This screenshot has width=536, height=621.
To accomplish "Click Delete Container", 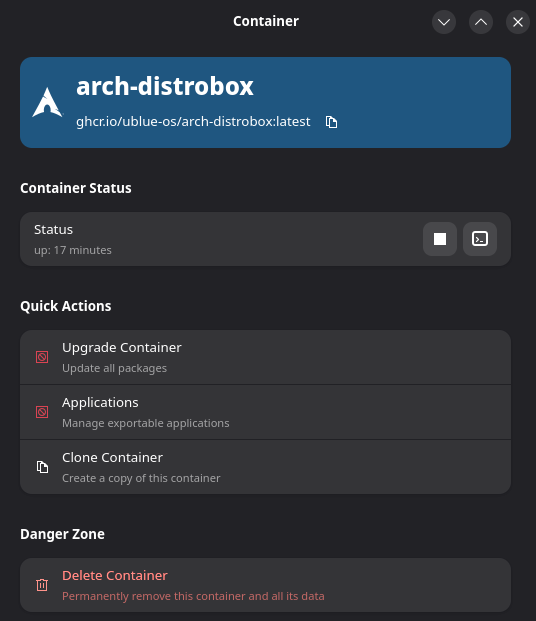I will click(265, 585).
